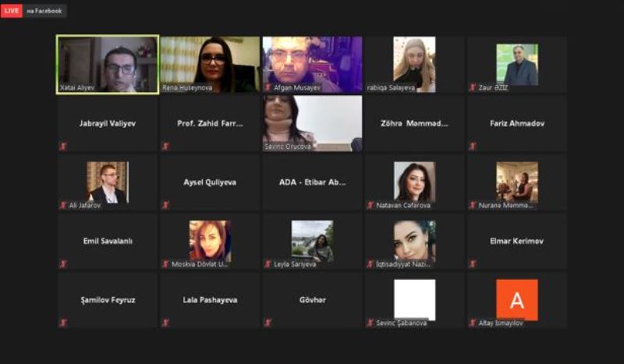Click the muted mic icon on Emil Savalanlı's tile

coord(63,263)
